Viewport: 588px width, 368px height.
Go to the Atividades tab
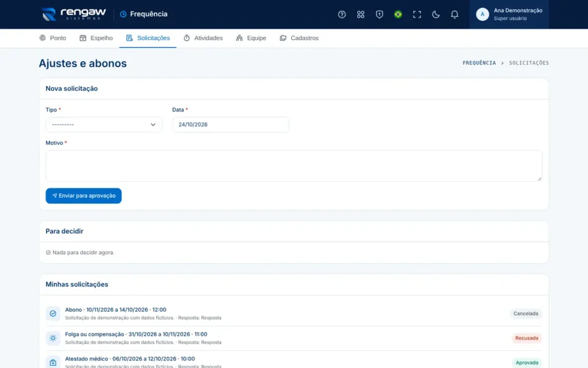point(203,38)
